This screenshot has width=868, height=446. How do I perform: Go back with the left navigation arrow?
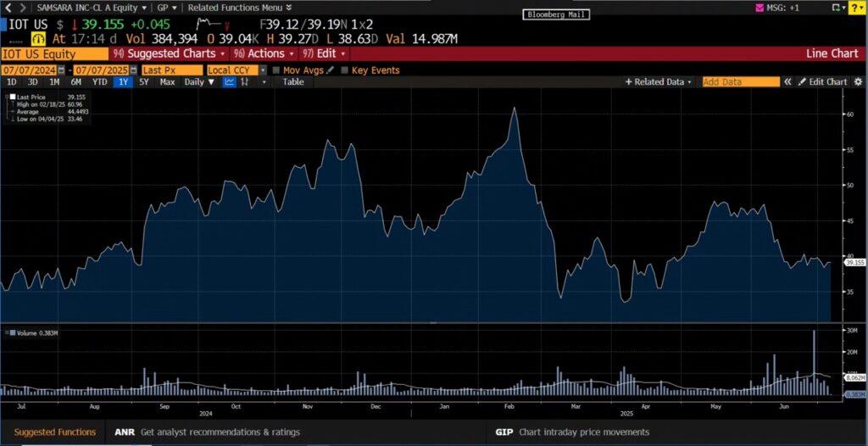(x=8, y=8)
